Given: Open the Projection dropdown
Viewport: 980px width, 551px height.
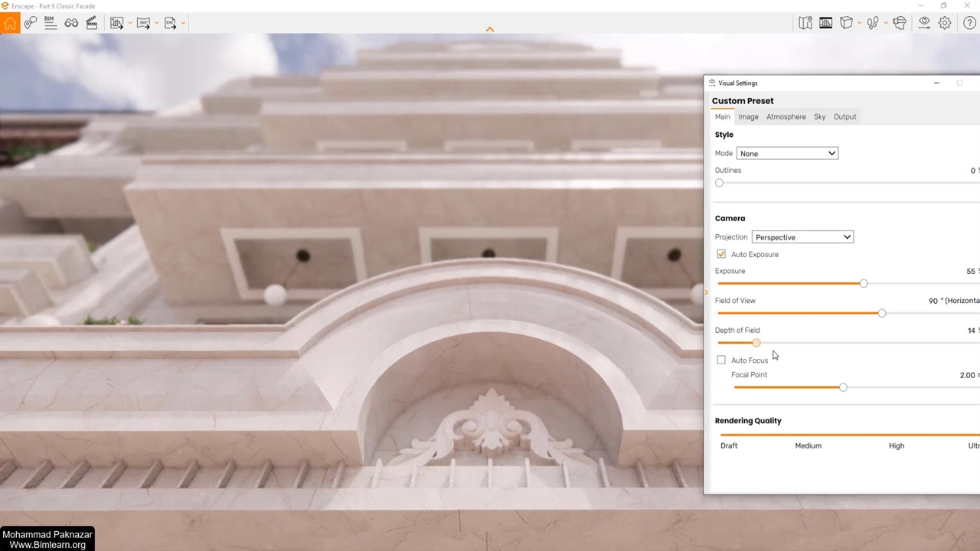Looking at the screenshot, I should (802, 237).
